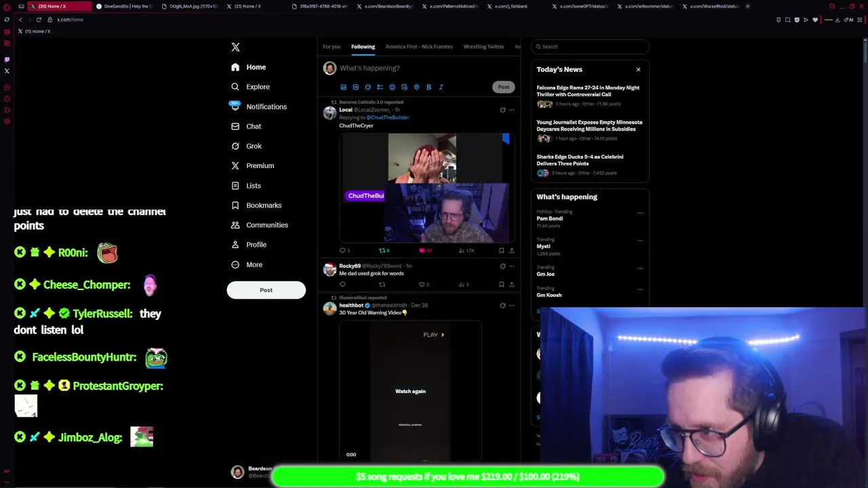The height and width of the screenshot is (488, 868).
Task: Click Grok icon on healthbot tweet
Action: point(502,306)
